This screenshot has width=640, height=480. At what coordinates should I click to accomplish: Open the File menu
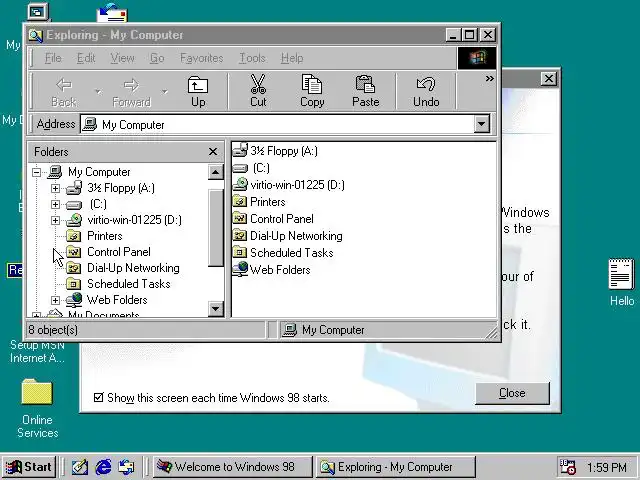[x=53, y=58]
